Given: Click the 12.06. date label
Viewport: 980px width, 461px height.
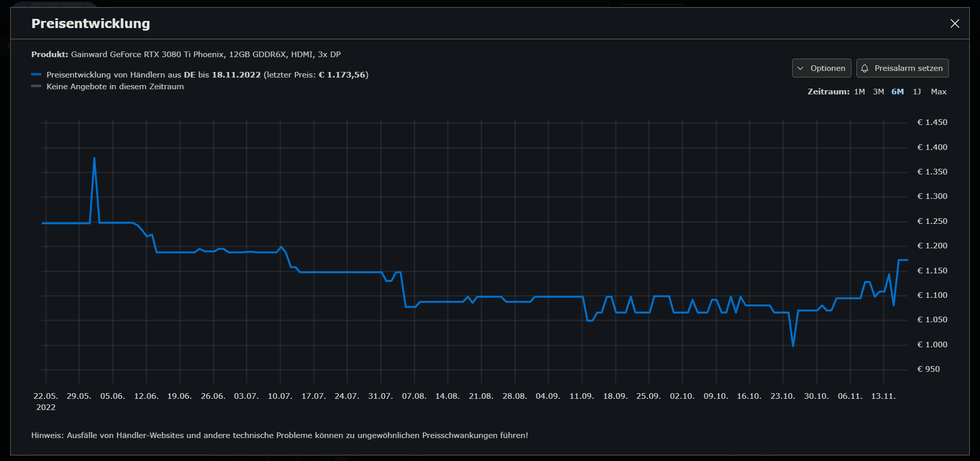Looking at the screenshot, I should tap(146, 396).
